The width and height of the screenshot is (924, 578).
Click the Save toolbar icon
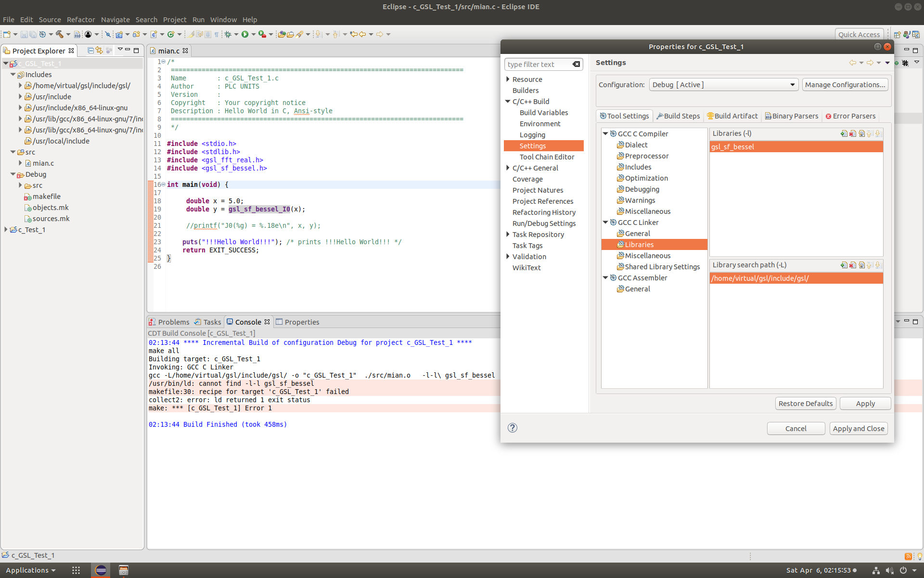coord(24,34)
